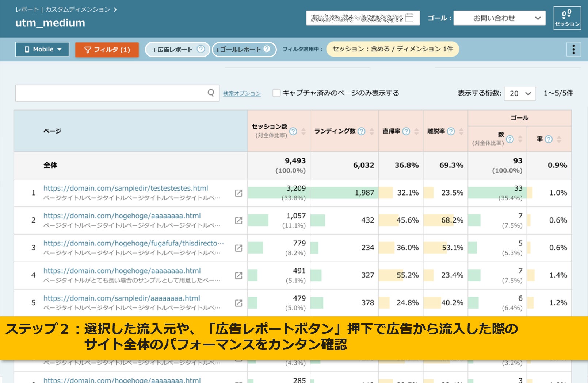Toggle キャプチャ済みのページのみ表示する checkbox

click(x=276, y=93)
